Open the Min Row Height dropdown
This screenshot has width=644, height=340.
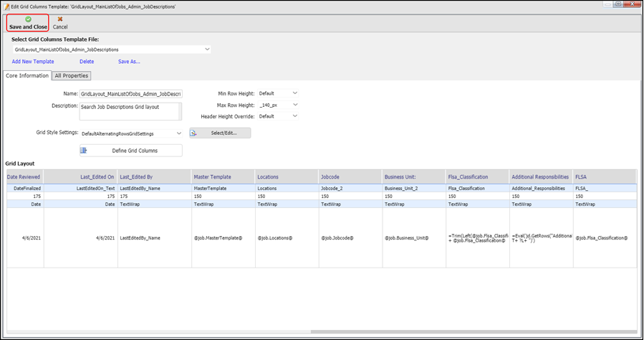(x=294, y=93)
